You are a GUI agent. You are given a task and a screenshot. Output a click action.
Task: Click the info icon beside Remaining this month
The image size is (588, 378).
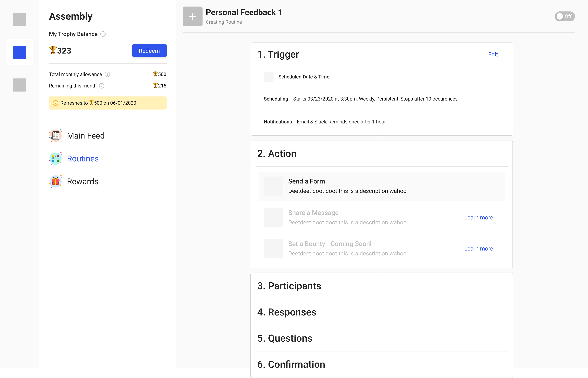[x=102, y=86]
